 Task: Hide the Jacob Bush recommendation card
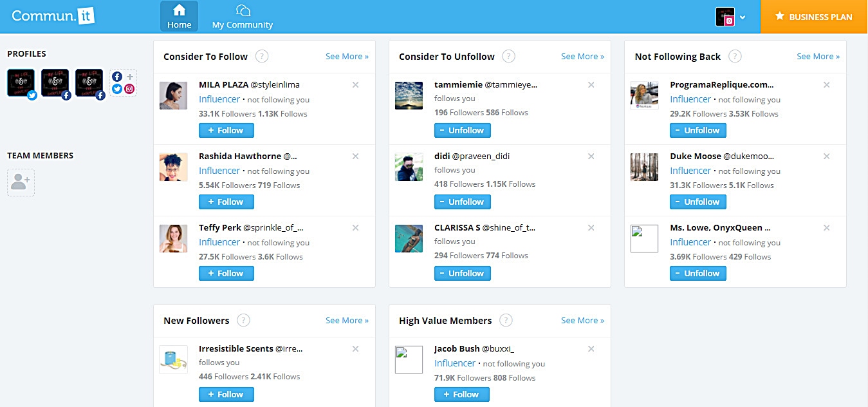click(x=591, y=348)
